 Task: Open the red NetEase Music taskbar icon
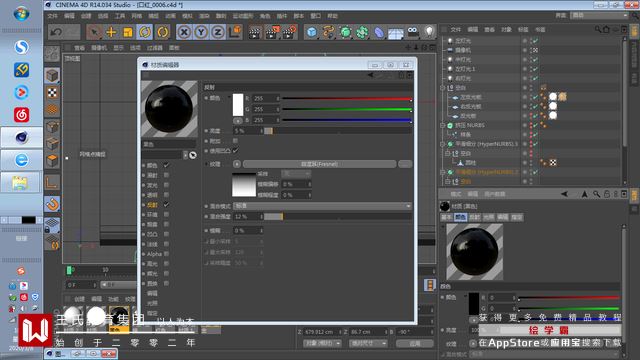coord(22,115)
